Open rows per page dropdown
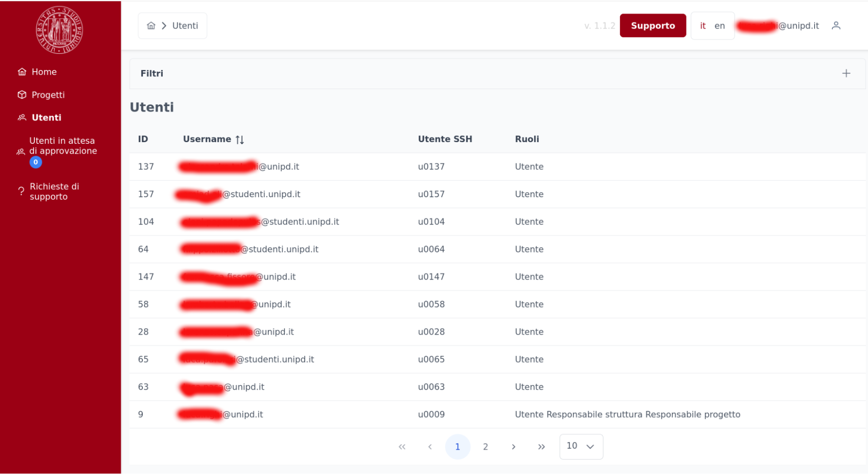This screenshot has width=868, height=474. click(581, 446)
